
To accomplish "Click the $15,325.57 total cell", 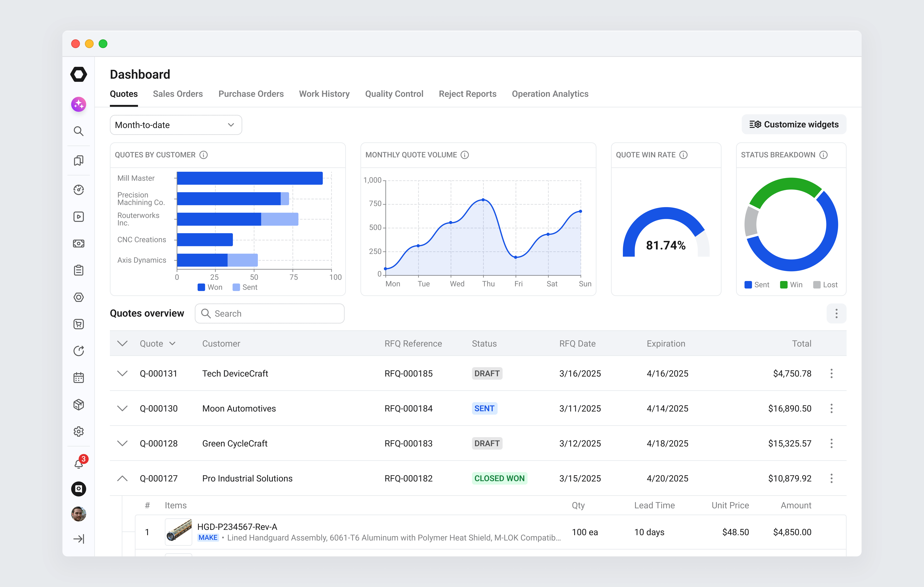I will click(x=790, y=443).
